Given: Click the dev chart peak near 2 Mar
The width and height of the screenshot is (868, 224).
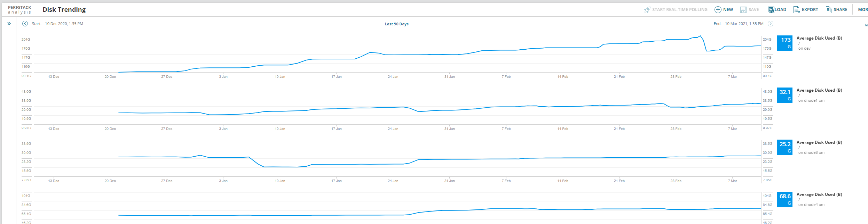Looking at the screenshot, I should 700,36.
